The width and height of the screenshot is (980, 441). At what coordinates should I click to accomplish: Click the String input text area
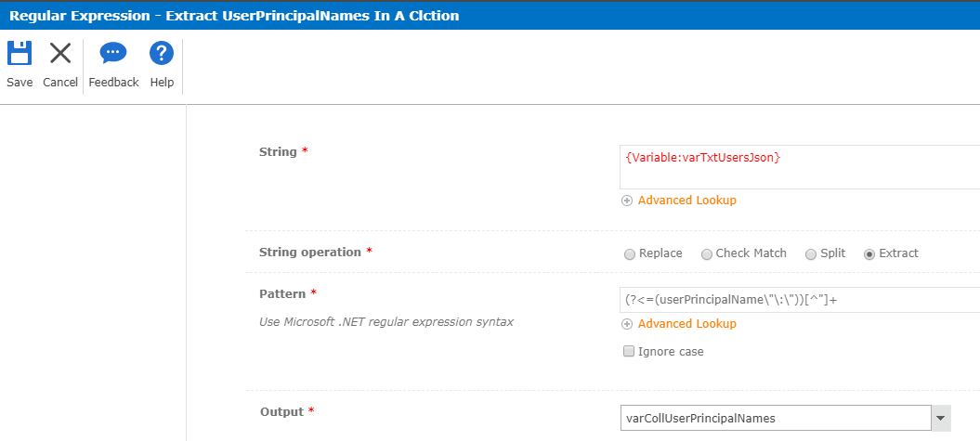click(799, 167)
